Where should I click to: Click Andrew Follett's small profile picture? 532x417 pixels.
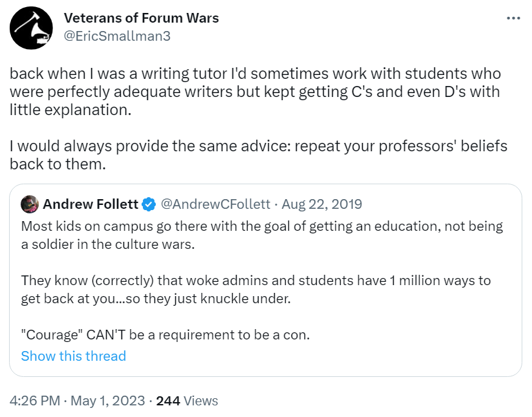tap(30, 204)
